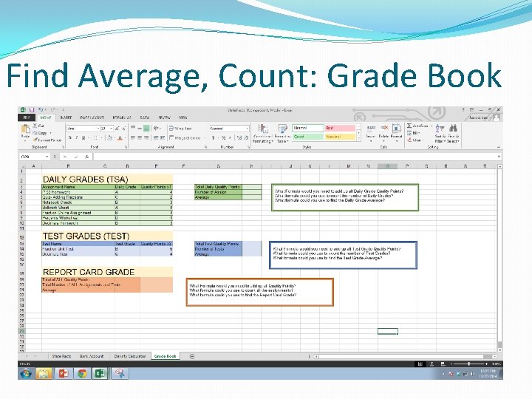Viewport: 532px width, 399px height.
Task: Click the Format cells icon
Action: [396, 129]
